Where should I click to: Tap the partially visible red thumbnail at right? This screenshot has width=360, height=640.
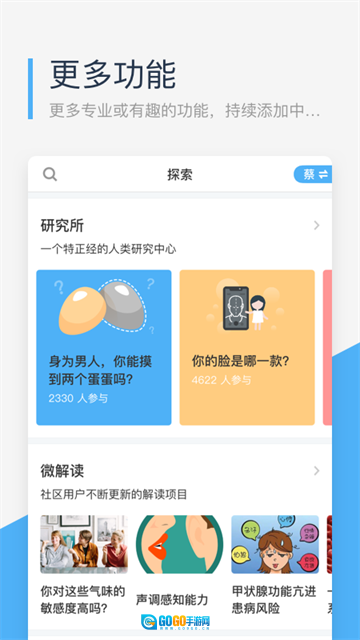click(x=329, y=544)
